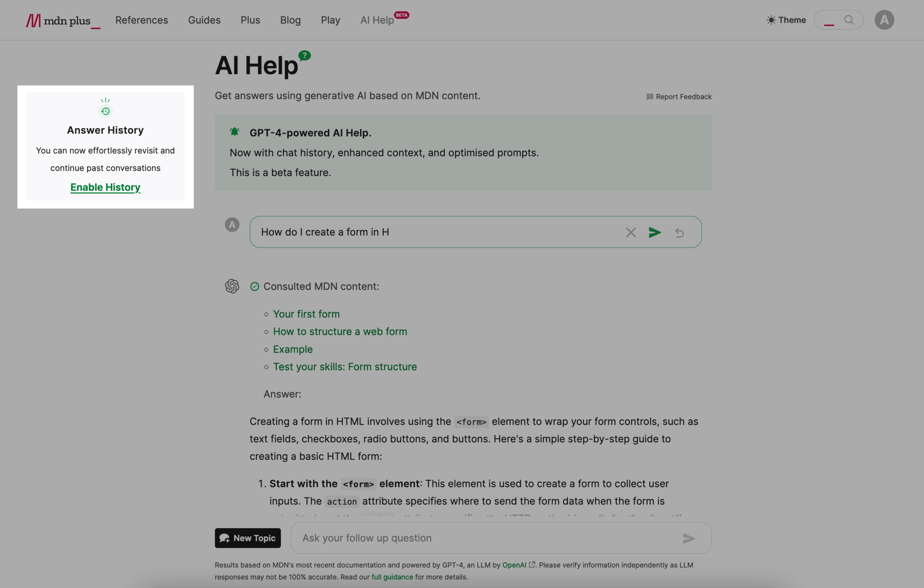Click the New Topic button
The image size is (924, 588).
pyautogui.click(x=248, y=538)
